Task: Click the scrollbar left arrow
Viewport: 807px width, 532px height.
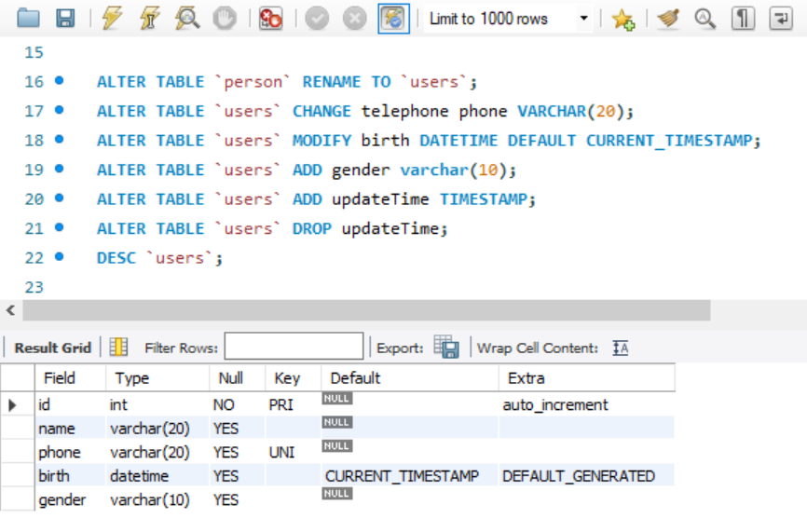Action: pos(10,310)
